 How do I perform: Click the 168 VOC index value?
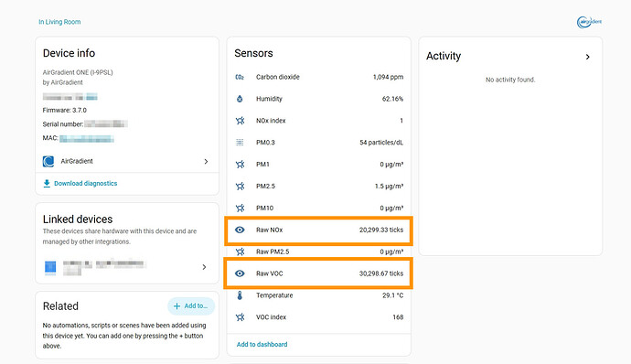coord(398,317)
